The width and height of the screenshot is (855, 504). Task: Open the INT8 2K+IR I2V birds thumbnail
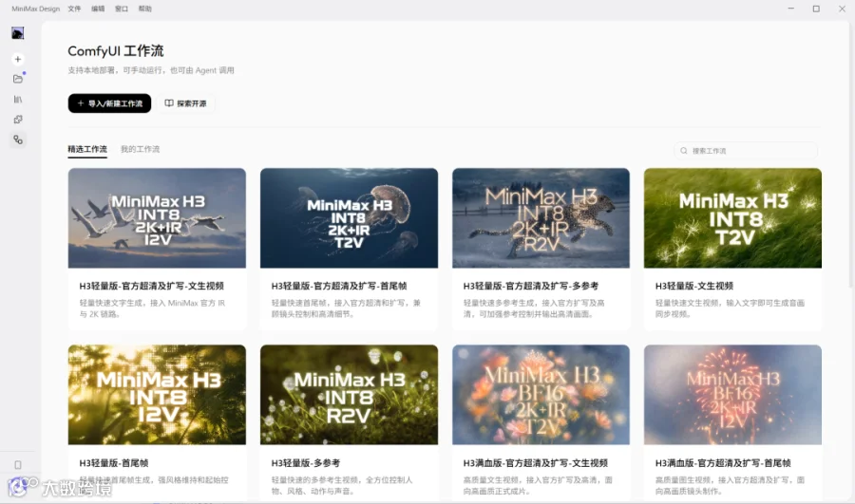click(157, 218)
